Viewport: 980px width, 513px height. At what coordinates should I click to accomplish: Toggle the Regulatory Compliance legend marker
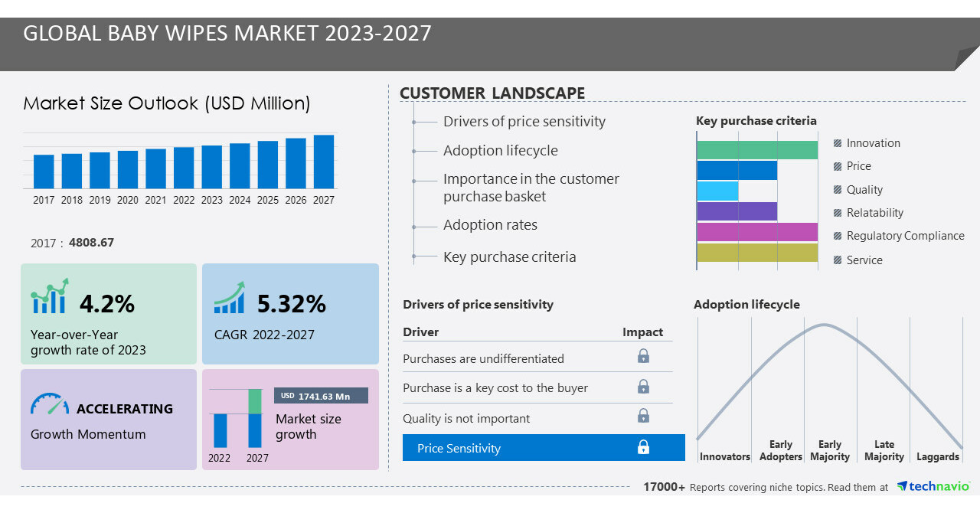[x=836, y=236]
